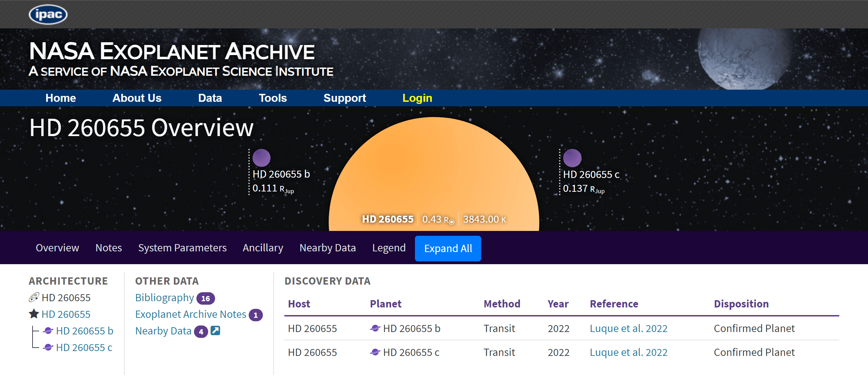Open Luque et al. 2022 reference for planet c
Viewport: 868px width, 376px height.
pyautogui.click(x=628, y=352)
